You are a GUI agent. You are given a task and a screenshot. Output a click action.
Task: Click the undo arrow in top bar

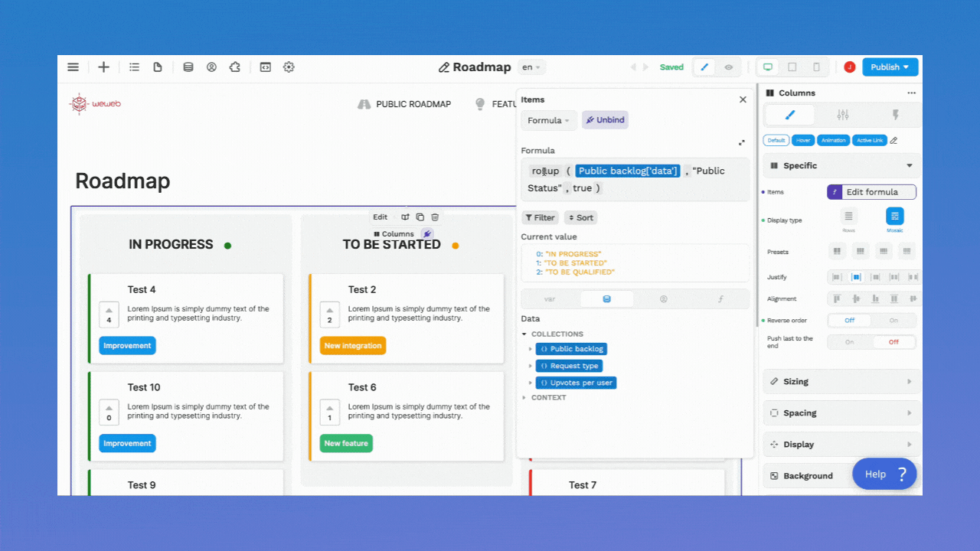pos(633,67)
